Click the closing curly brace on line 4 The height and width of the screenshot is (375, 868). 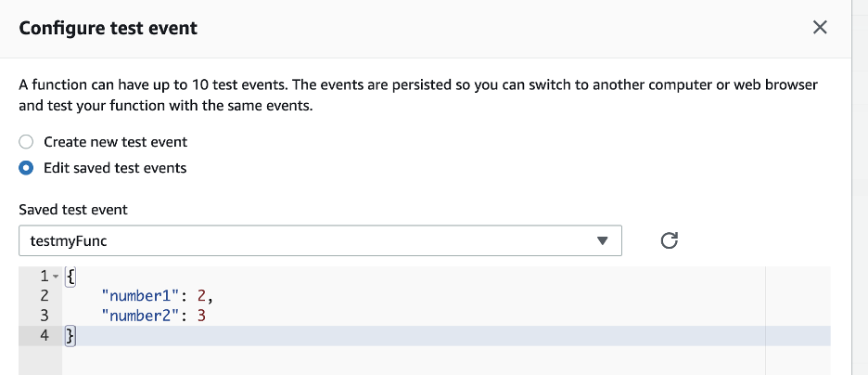(x=69, y=336)
